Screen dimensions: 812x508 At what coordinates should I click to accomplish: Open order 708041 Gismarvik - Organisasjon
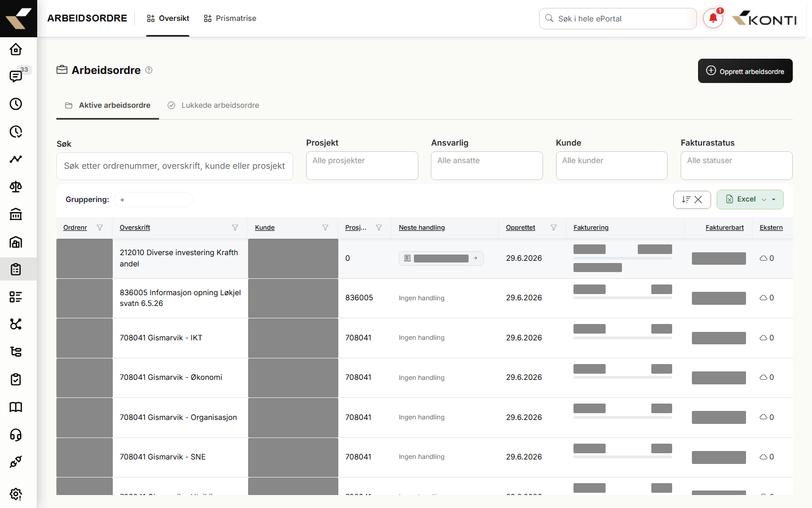tap(178, 417)
